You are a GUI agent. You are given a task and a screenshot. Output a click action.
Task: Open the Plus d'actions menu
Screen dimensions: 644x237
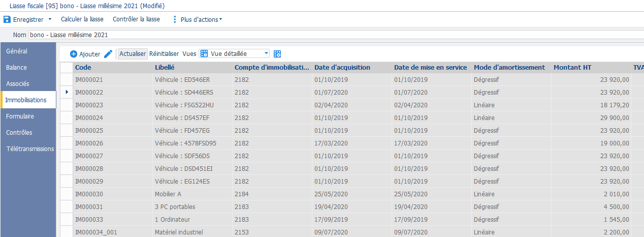pos(202,19)
